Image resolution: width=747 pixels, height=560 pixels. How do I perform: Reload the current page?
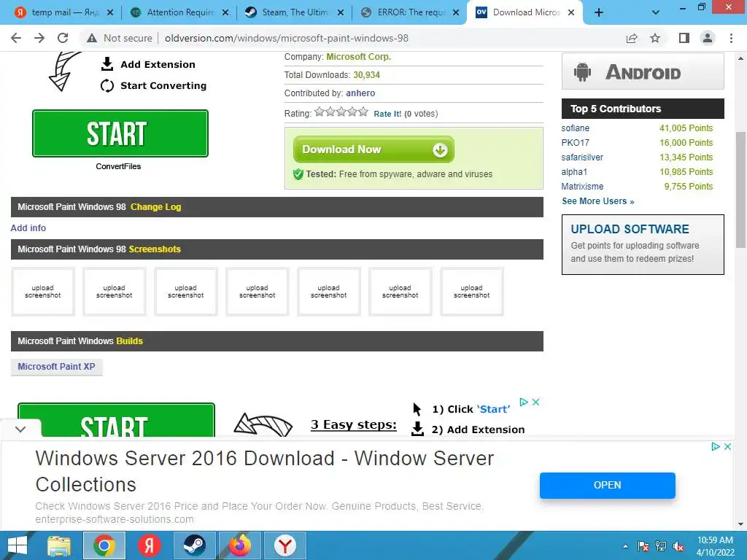coord(63,38)
